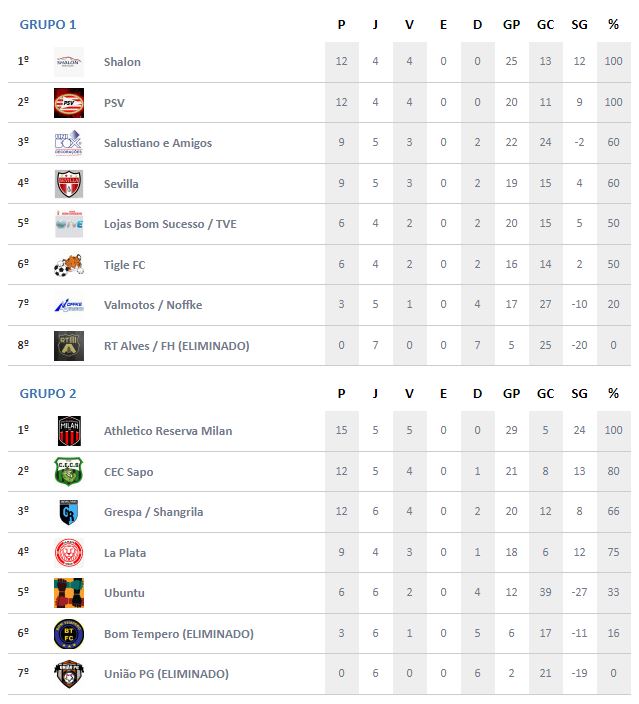The width and height of the screenshot is (639, 704).
Task: Open the GRUPO 2 heading
Action: pyautogui.click(x=48, y=393)
